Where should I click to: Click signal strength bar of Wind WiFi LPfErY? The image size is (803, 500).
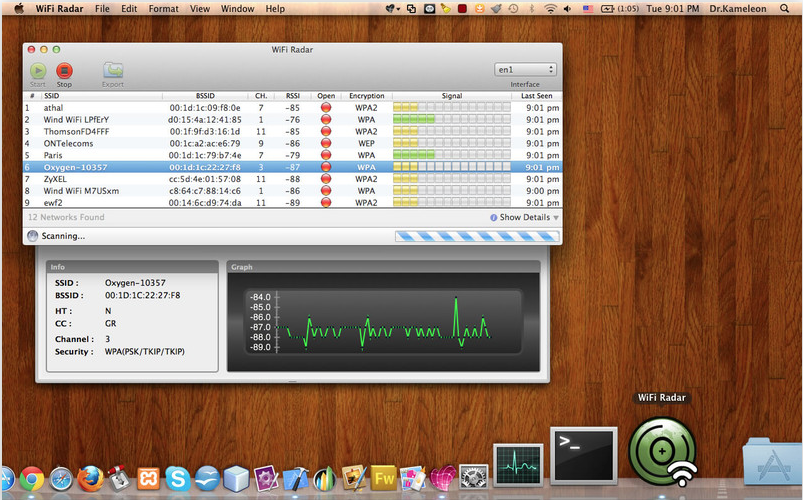click(452, 119)
